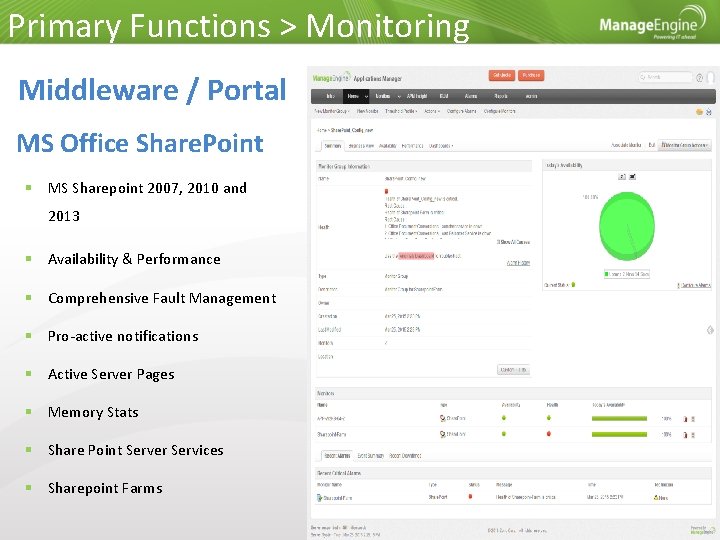Open the 7-day availability report icon

click(x=622, y=176)
